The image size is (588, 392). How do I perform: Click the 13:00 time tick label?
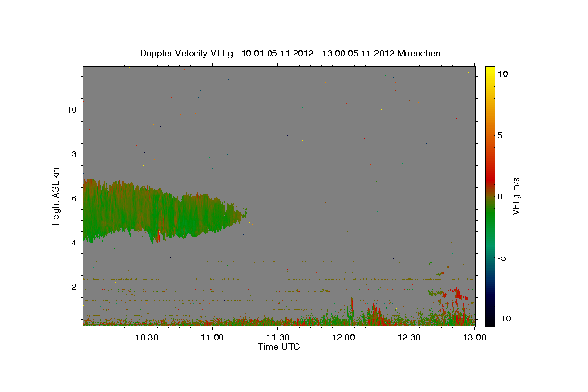(475, 337)
